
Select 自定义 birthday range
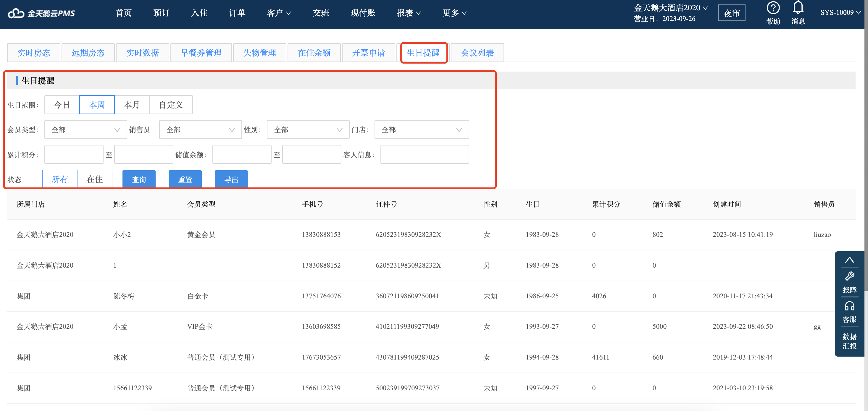[171, 105]
